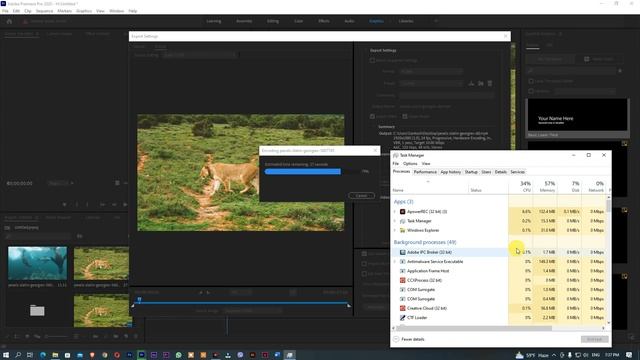Image resolution: width=640 pixels, height=360 pixels.
Task: Click the taskbar Search icon
Action: click(18, 355)
